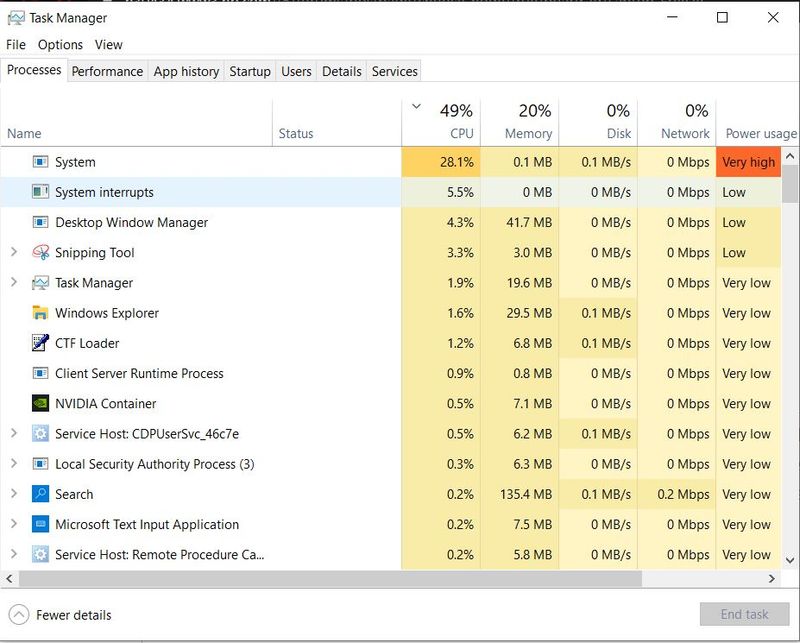Click the NVIDIA Container icon

point(40,404)
